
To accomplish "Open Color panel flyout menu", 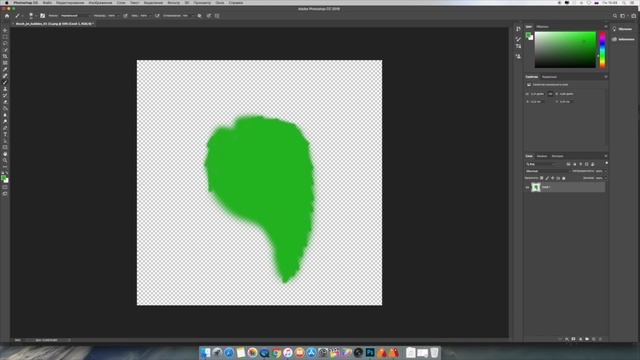I will point(606,27).
